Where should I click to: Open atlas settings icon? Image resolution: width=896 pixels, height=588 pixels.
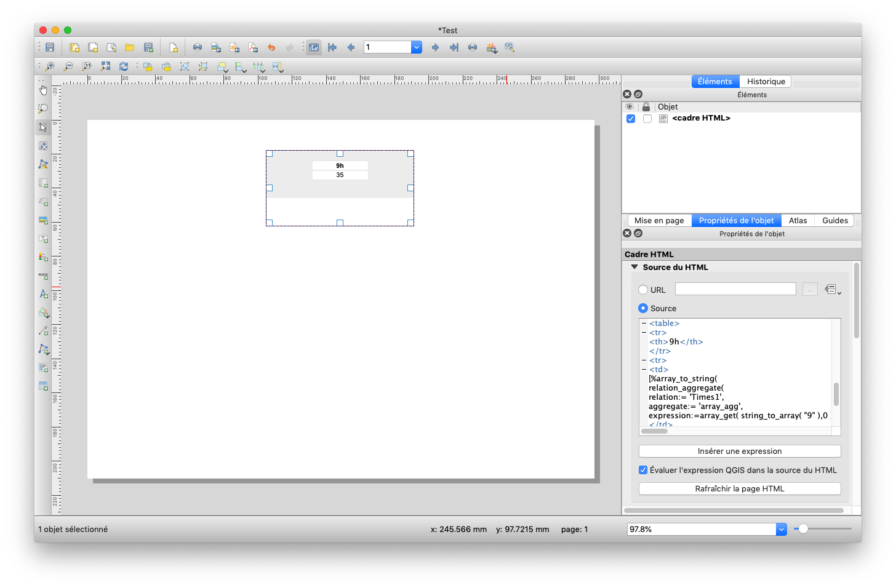pos(510,47)
